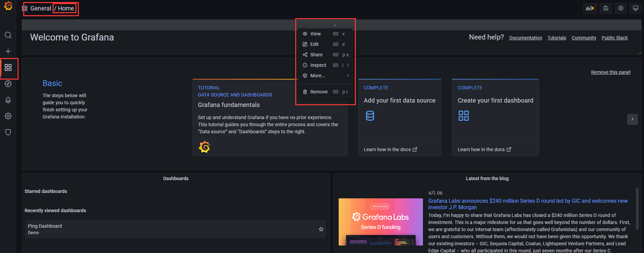Click the Add panel toolbar icon
This screenshot has height=253, width=644.
click(x=590, y=8)
